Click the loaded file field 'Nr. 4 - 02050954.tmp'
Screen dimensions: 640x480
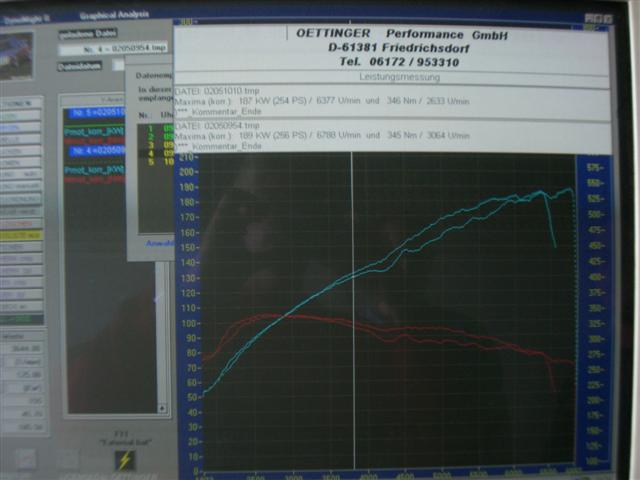tap(113, 49)
